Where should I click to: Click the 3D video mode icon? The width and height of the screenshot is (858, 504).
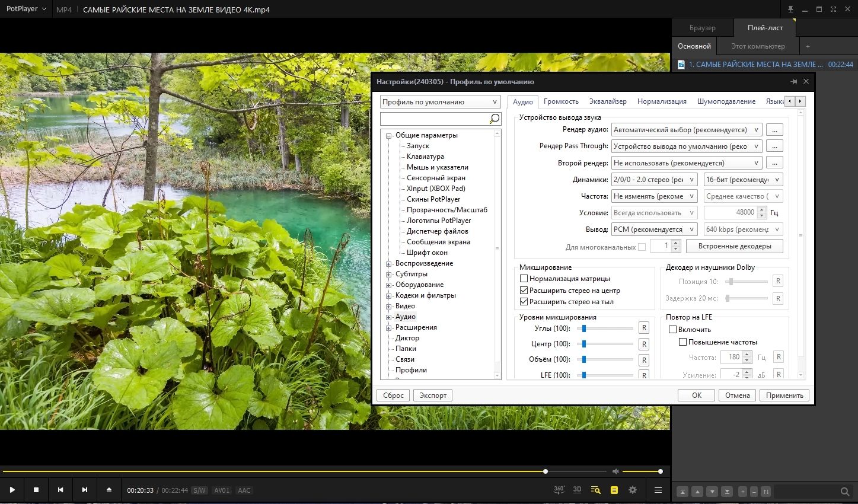pyautogui.click(x=577, y=490)
